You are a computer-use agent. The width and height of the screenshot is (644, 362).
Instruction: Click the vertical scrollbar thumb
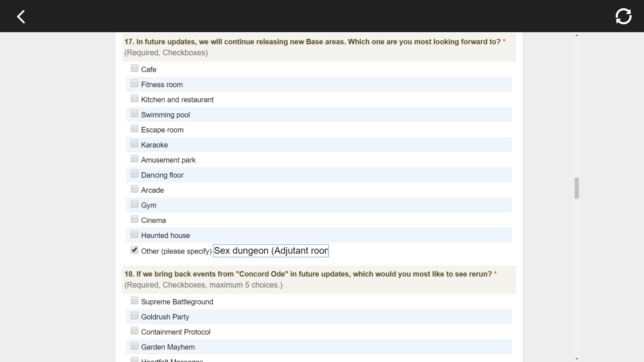pyautogui.click(x=577, y=188)
